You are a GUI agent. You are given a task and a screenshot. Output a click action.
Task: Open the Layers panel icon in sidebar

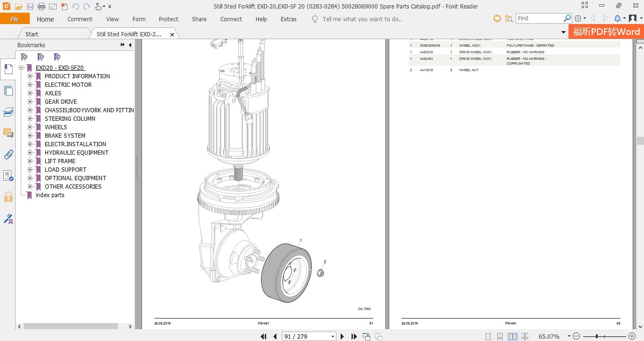[x=8, y=112]
